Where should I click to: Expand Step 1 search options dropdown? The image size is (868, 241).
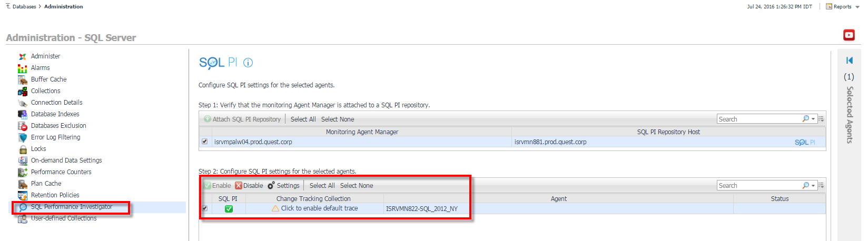(x=813, y=119)
